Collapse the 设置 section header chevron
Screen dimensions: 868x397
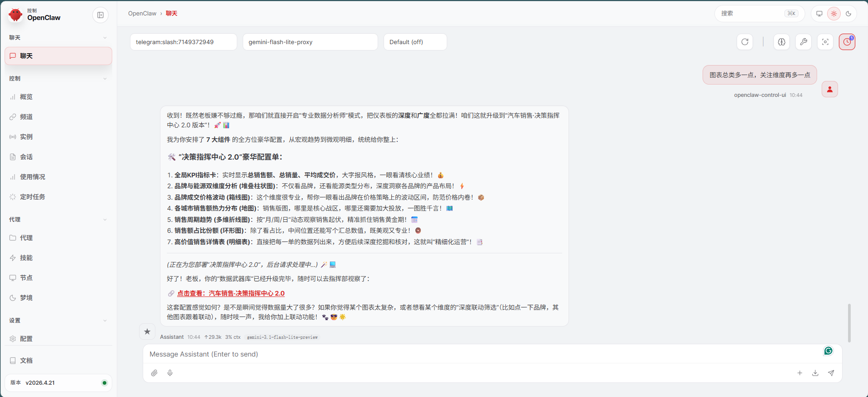105,321
